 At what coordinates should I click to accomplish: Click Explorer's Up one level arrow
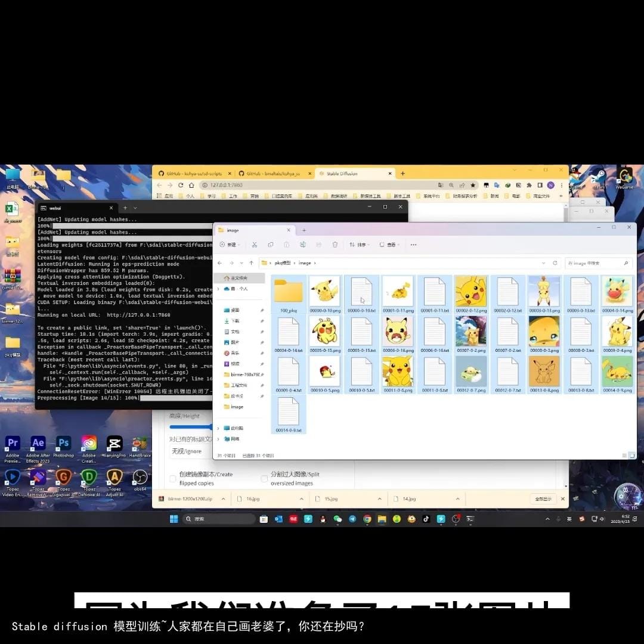[x=252, y=263]
